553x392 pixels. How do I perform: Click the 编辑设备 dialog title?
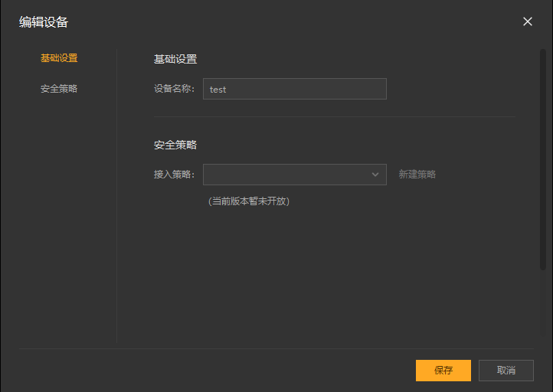(x=44, y=22)
